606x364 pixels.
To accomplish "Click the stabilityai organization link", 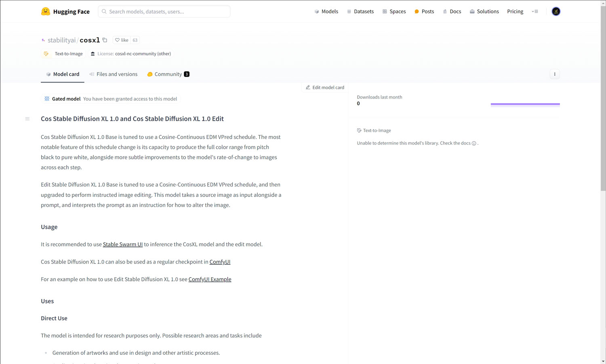I will [x=61, y=40].
